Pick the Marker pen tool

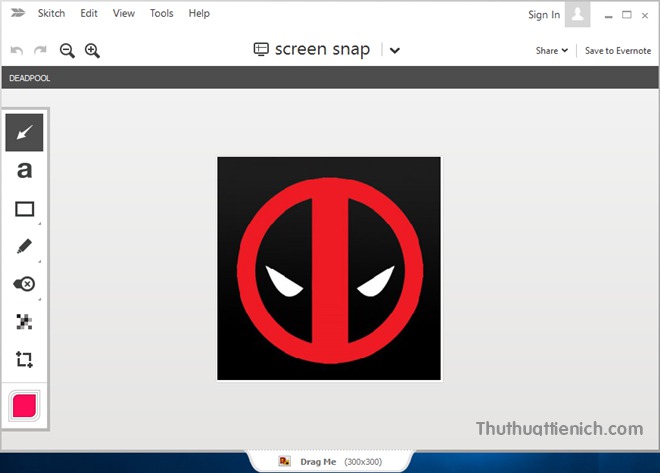[24, 246]
